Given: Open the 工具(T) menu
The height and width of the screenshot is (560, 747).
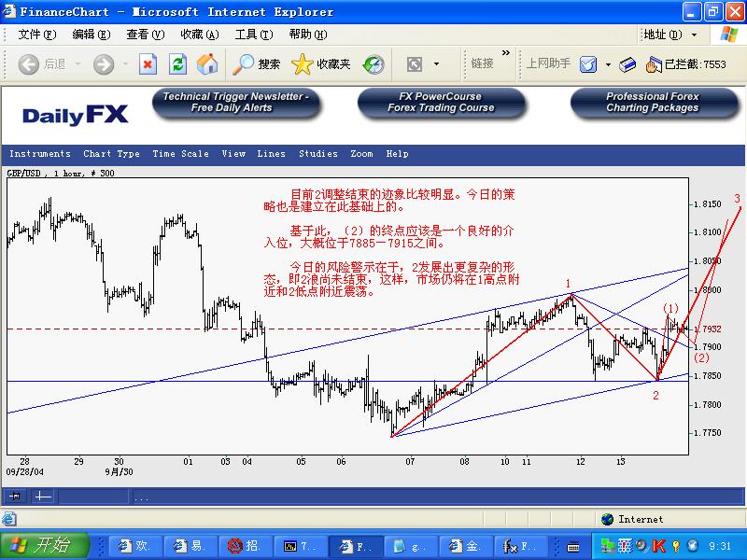Looking at the screenshot, I should (x=254, y=35).
